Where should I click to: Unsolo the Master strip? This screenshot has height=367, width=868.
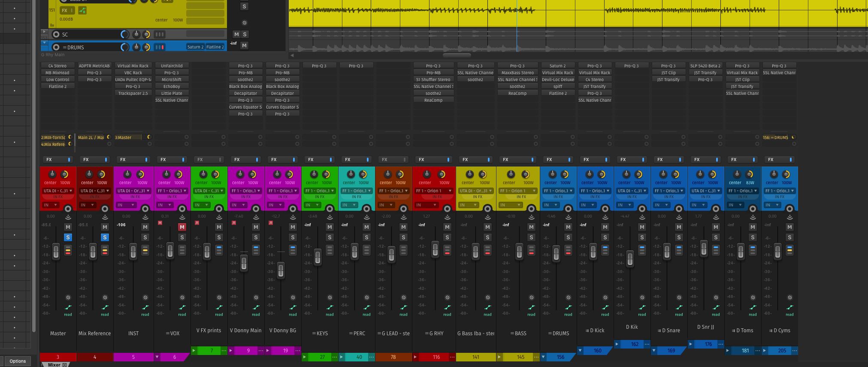(x=68, y=237)
